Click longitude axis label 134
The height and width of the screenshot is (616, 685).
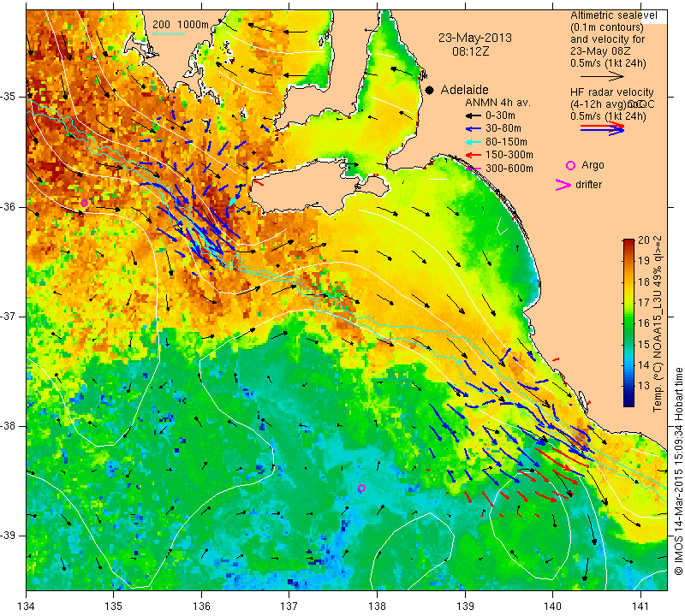click(27, 607)
